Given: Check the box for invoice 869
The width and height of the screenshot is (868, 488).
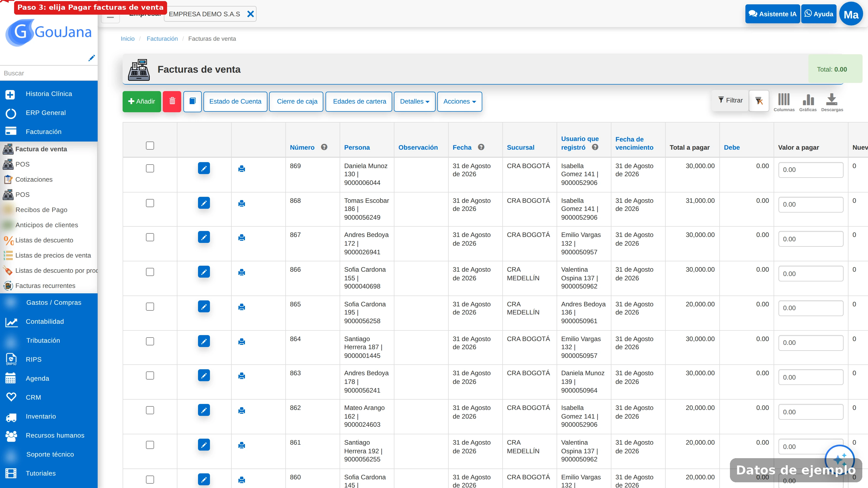Looking at the screenshot, I should pyautogui.click(x=150, y=168).
